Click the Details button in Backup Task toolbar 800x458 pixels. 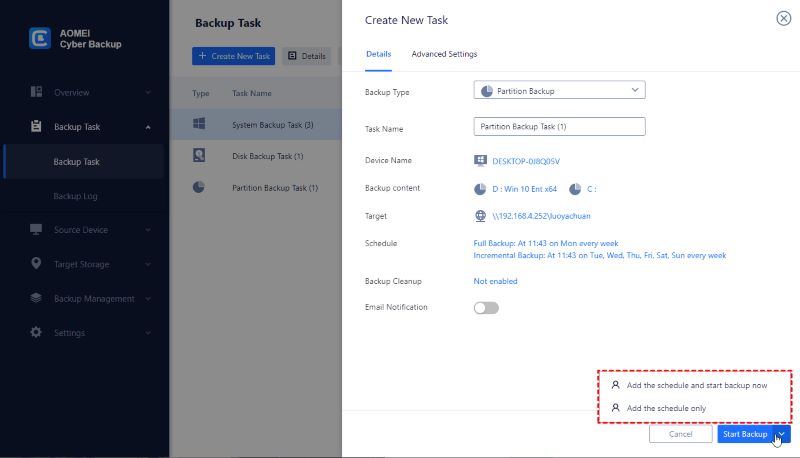point(307,56)
